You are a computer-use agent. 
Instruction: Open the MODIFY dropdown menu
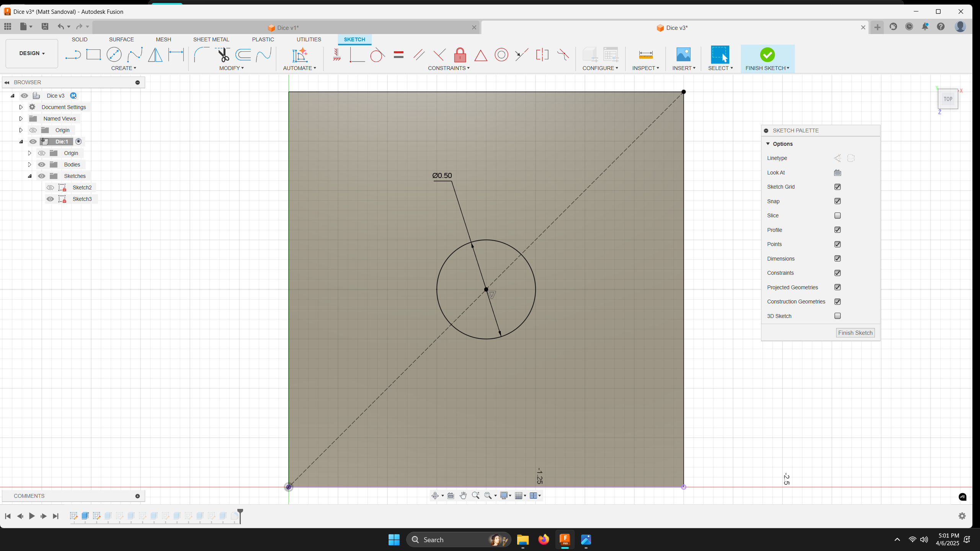(232, 68)
